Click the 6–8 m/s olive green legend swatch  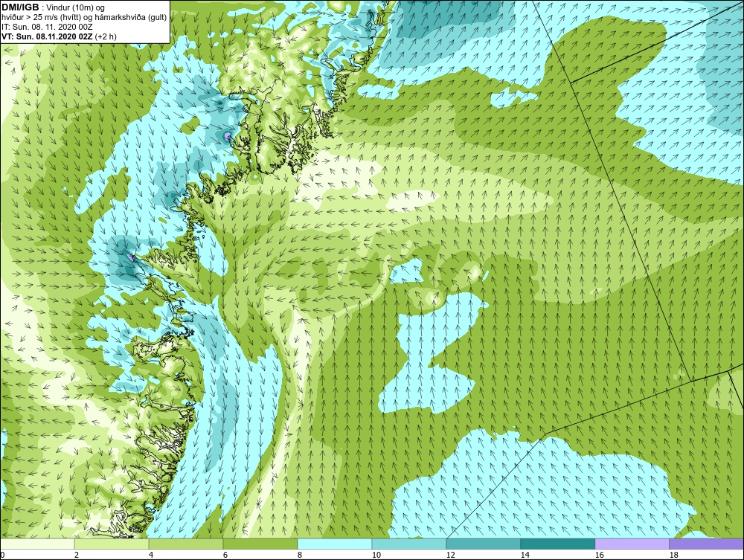[260, 544]
